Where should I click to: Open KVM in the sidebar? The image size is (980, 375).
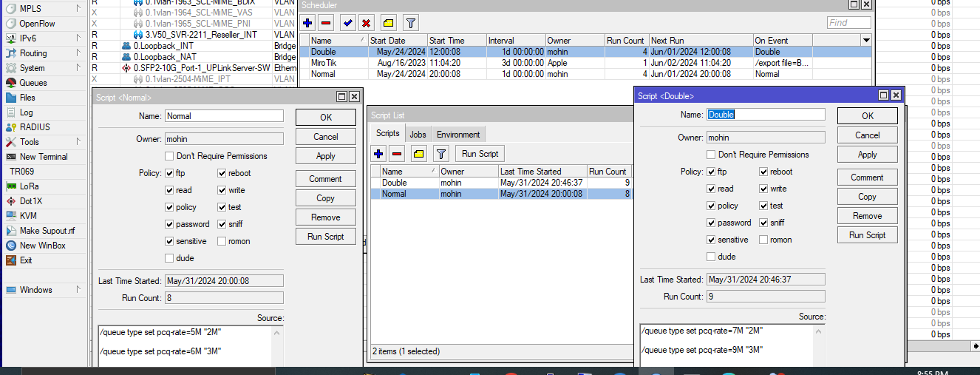pos(28,216)
